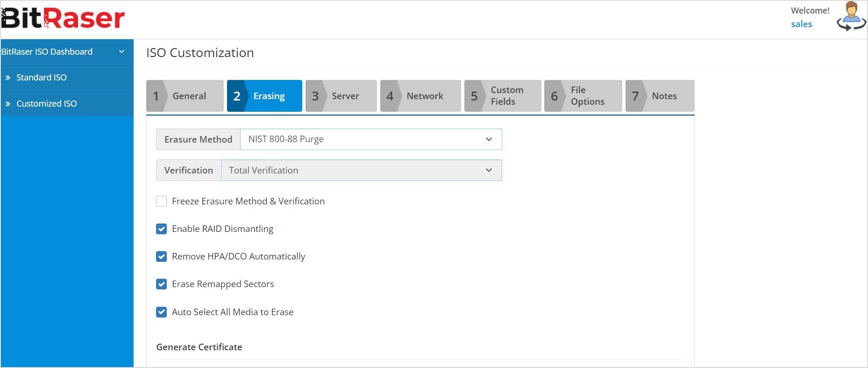Switch to the Notes step tab
Viewport: 868px width, 368px height.
(x=660, y=96)
